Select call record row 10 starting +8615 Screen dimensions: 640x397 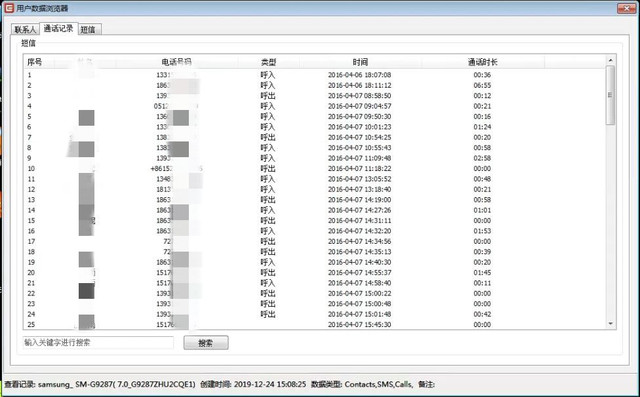[314, 169]
